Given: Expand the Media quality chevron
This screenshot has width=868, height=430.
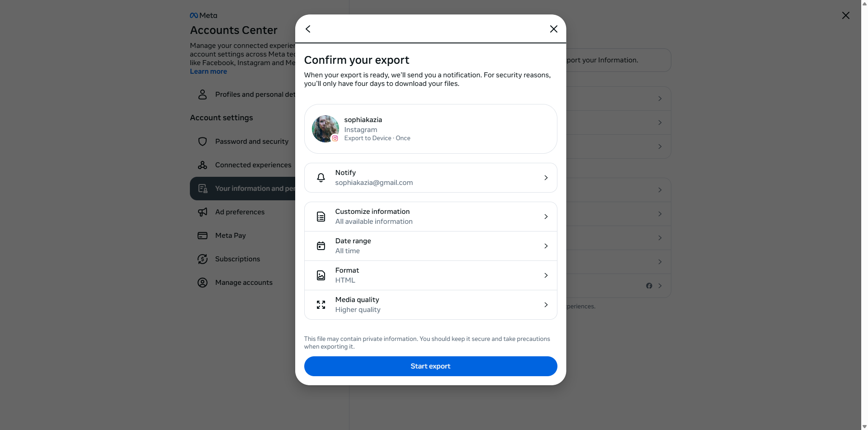Looking at the screenshot, I should (546, 305).
